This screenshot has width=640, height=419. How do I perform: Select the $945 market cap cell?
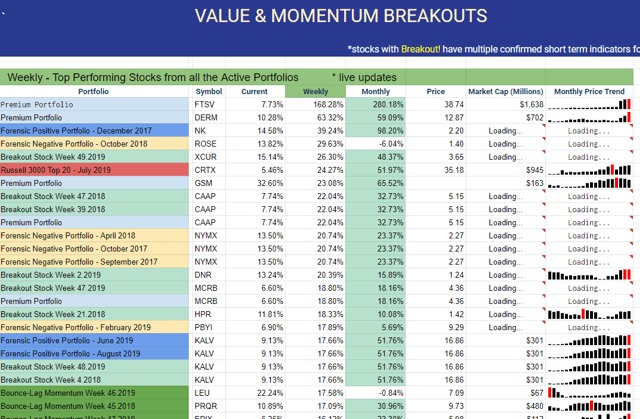pyautogui.click(x=506, y=170)
